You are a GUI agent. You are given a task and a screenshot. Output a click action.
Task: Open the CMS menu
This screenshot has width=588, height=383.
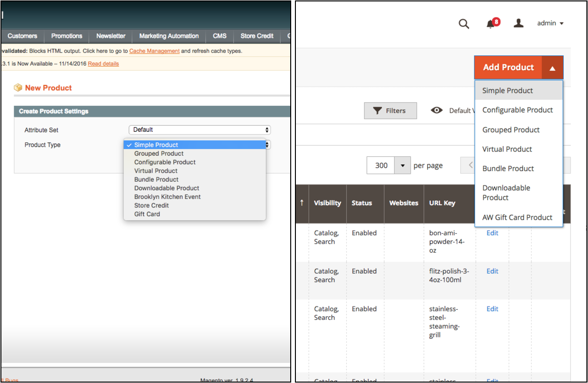click(219, 36)
